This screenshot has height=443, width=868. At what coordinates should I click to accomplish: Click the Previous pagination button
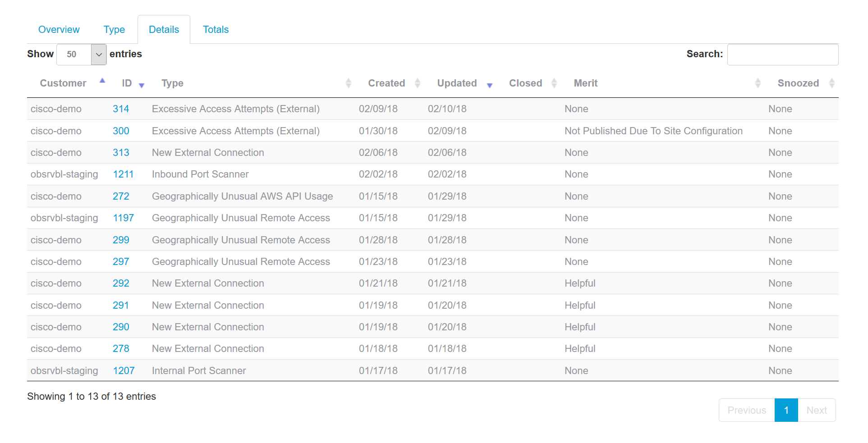coord(746,411)
